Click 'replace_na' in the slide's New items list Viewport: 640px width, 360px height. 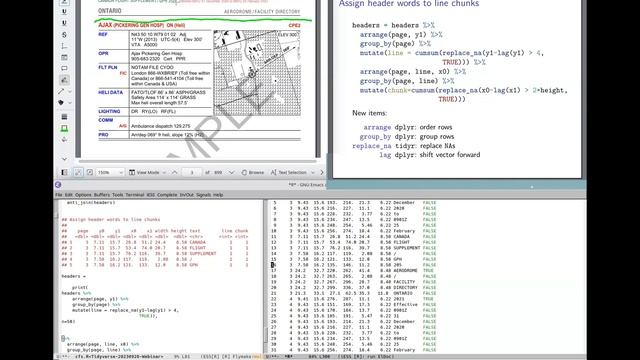(371, 146)
